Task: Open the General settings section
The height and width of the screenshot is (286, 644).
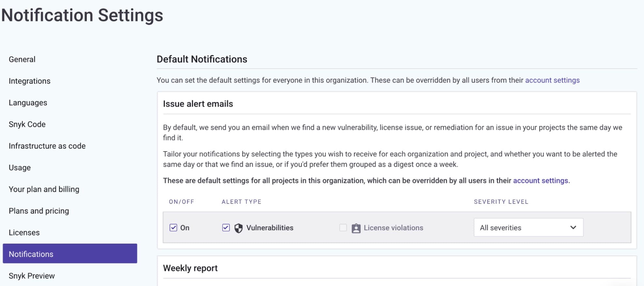Action: [22, 59]
